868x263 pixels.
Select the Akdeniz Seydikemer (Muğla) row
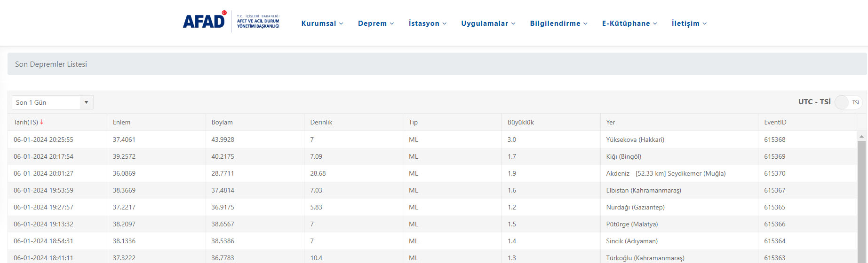click(x=665, y=173)
